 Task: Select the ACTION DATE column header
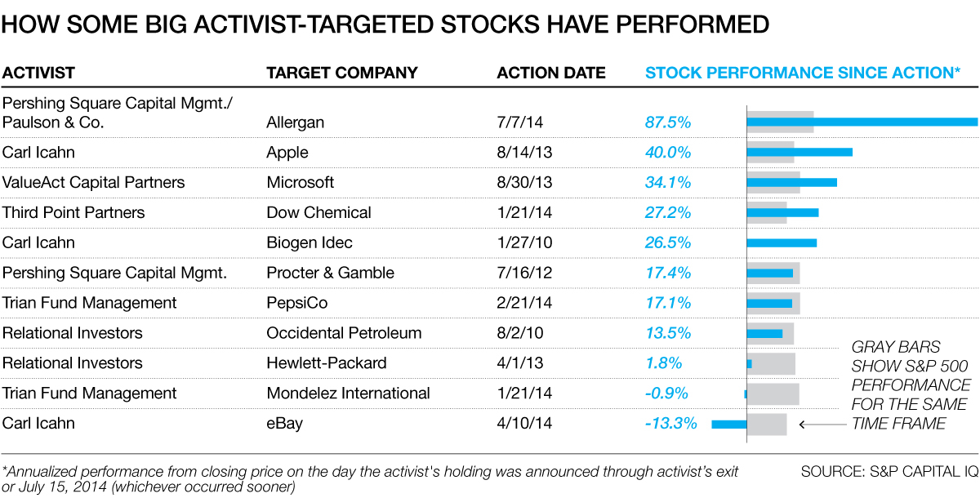551,73
